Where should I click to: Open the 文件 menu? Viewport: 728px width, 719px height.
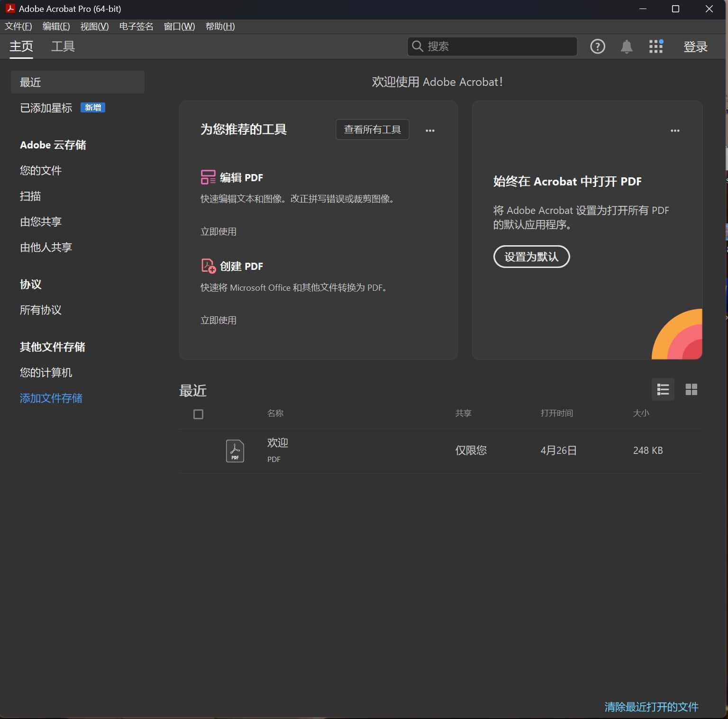[18, 27]
